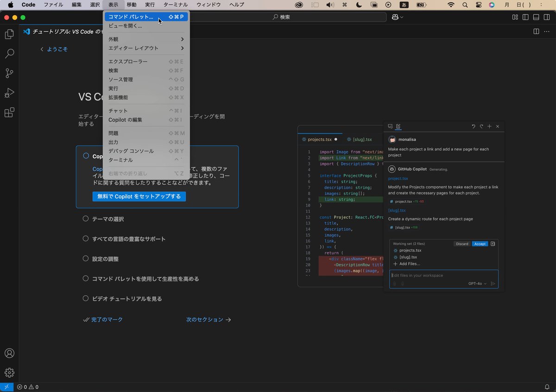Open the Search view

pyautogui.click(x=9, y=54)
